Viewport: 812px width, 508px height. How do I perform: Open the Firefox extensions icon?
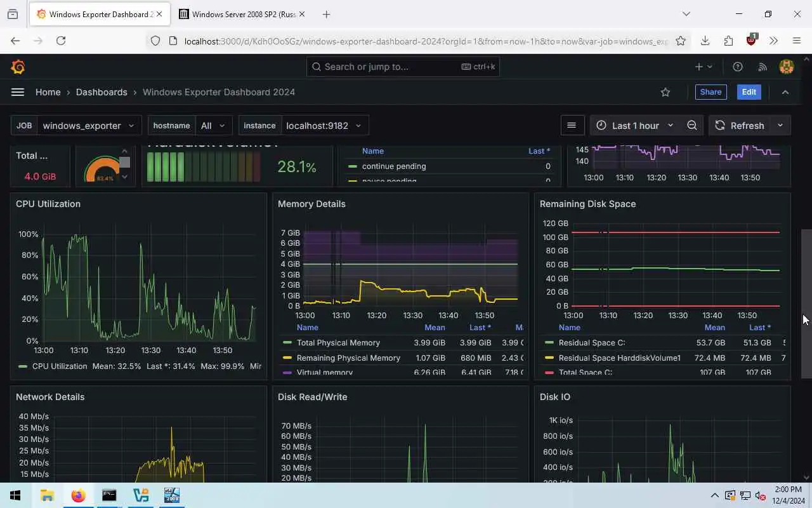click(728, 41)
